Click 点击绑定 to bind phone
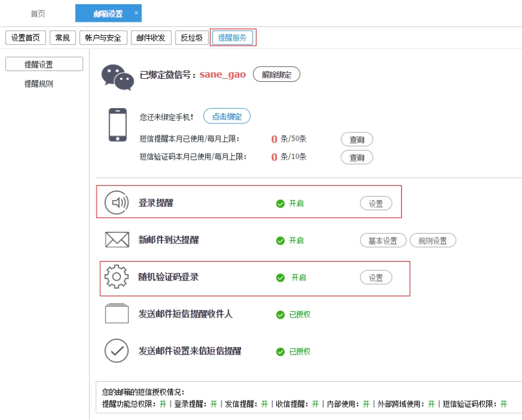The image size is (522, 420). 226,117
